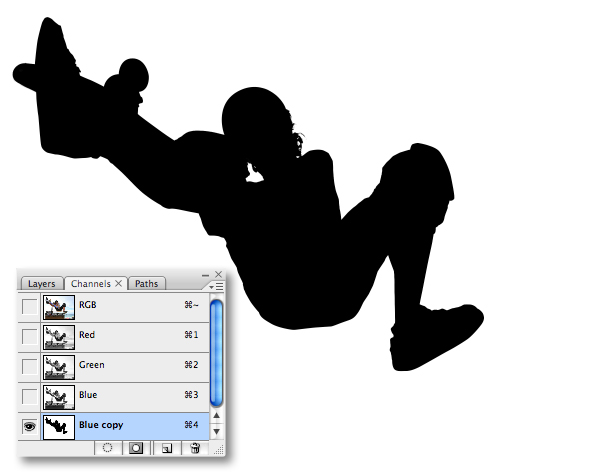Click the Channels scrollbar thumb
This screenshot has height=473, width=600.
click(x=216, y=352)
